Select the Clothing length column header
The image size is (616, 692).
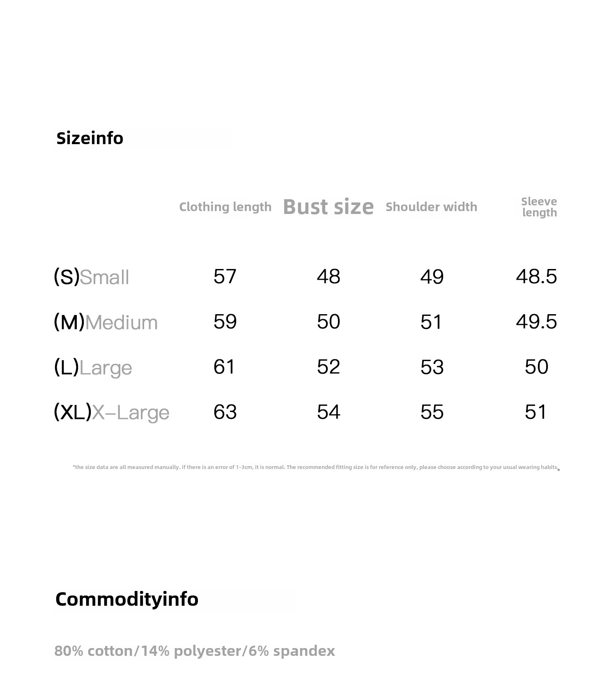[x=225, y=207]
